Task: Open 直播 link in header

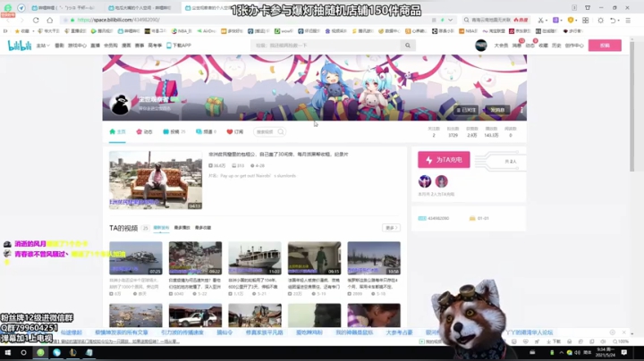Action: [x=96, y=46]
